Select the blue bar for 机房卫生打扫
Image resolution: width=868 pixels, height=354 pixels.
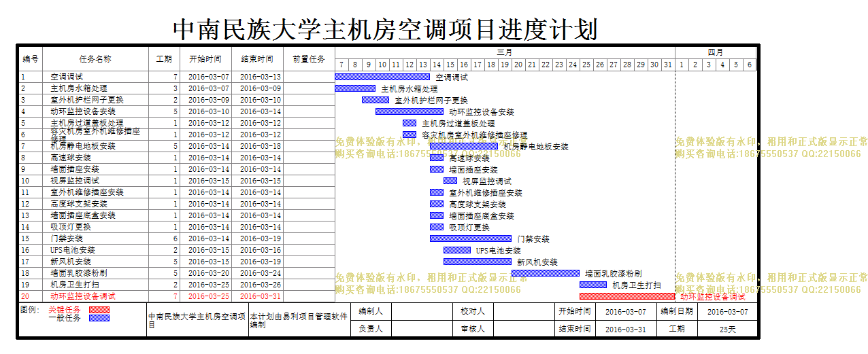coord(593,285)
